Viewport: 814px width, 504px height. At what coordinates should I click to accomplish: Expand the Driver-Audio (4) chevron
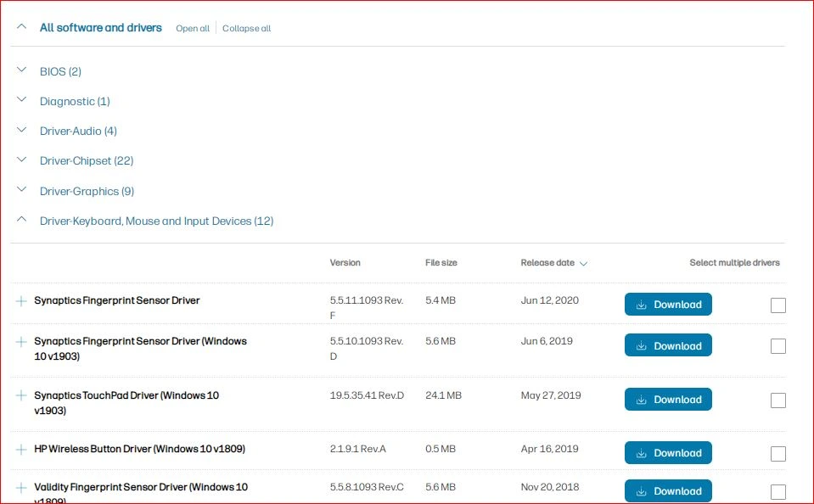pos(21,129)
